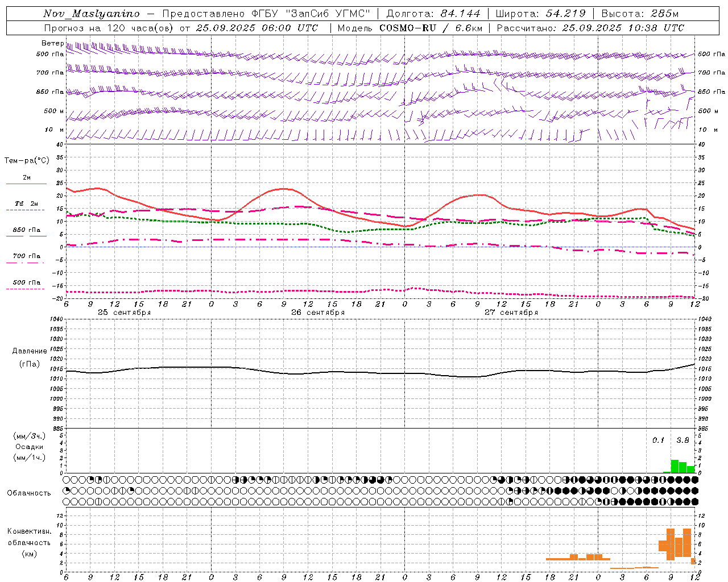Click the tallest green precipitation bar
728x582 pixels.
(675, 466)
